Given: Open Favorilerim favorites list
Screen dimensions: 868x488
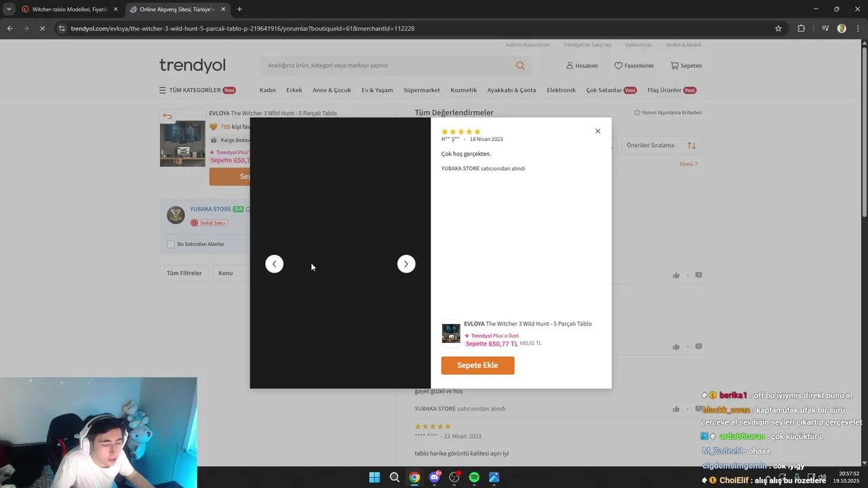Looking at the screenshot, I should [x=634, y=66].
